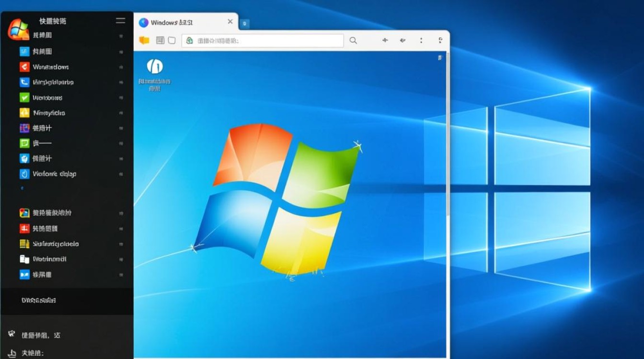644x359 pixels.
Task: Open the green checkmark app in sidebar
Action: [24, 98]
